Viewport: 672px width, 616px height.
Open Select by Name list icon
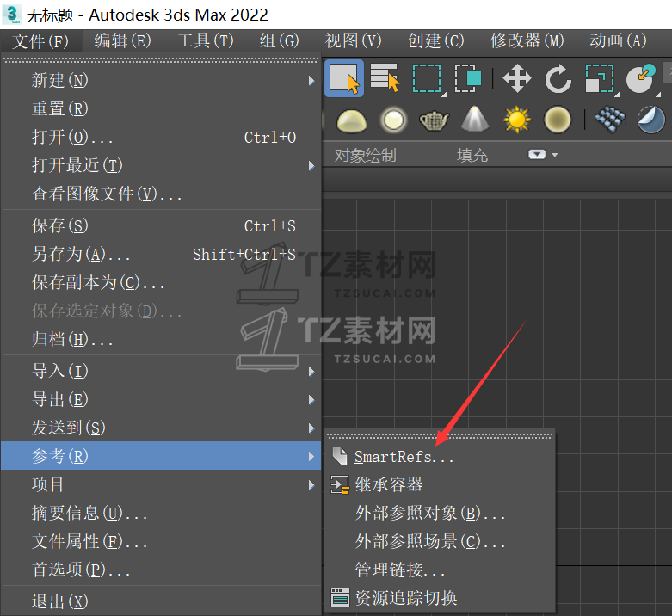click(x=385, y=78)
